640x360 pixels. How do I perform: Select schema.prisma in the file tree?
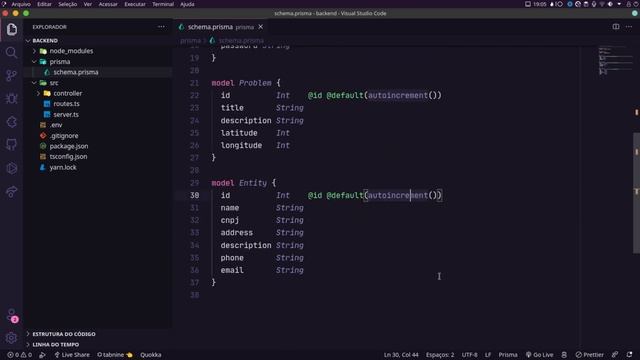tap(98, 72)
